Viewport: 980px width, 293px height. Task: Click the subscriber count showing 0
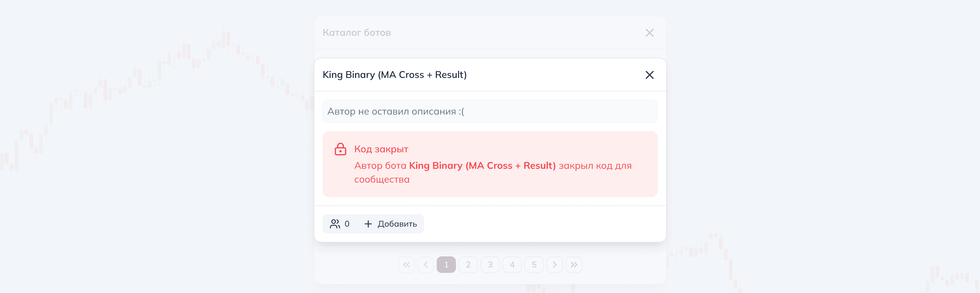pyautogui.click(x=347, y=224)
